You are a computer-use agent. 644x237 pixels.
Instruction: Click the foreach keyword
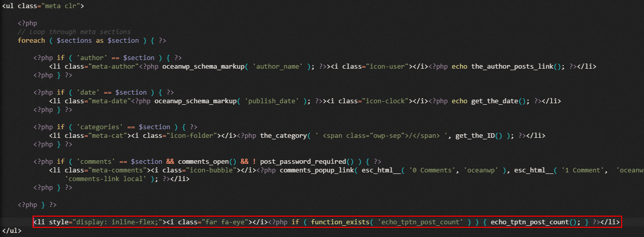pyautogui.click(x=31, y=41)
